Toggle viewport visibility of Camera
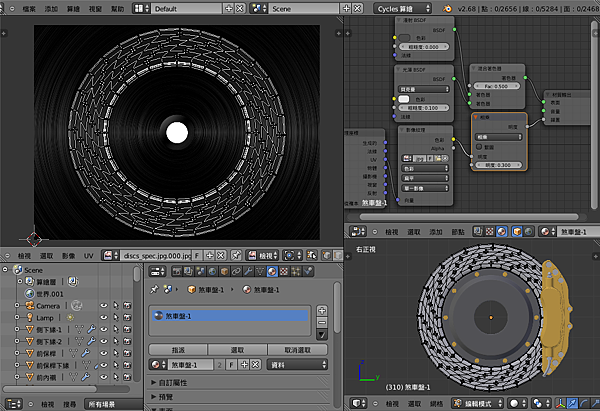 (104, 305)
